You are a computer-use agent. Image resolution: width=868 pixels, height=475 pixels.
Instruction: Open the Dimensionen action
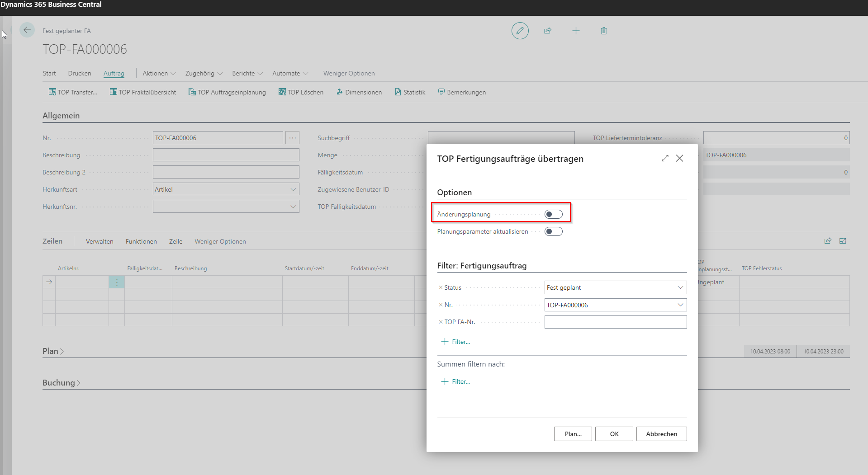coord(359,92)
